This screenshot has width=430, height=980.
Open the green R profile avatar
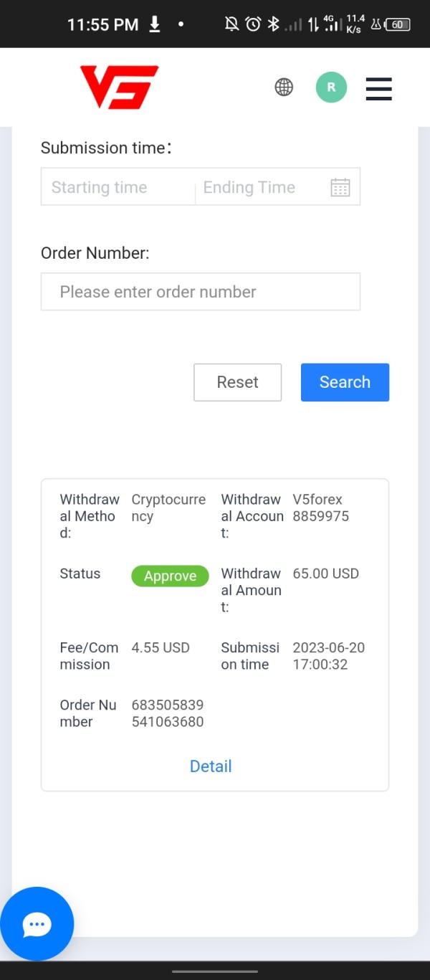331,87
